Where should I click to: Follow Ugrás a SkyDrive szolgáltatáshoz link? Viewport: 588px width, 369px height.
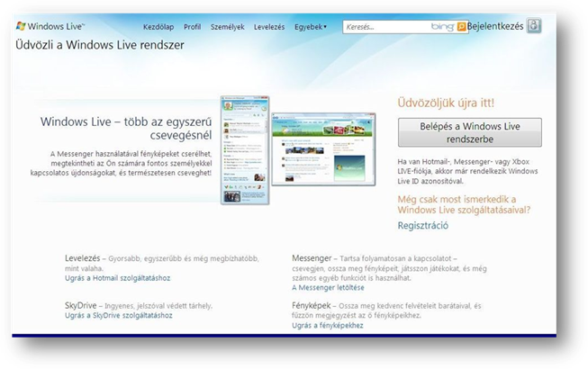click(118, 315)
